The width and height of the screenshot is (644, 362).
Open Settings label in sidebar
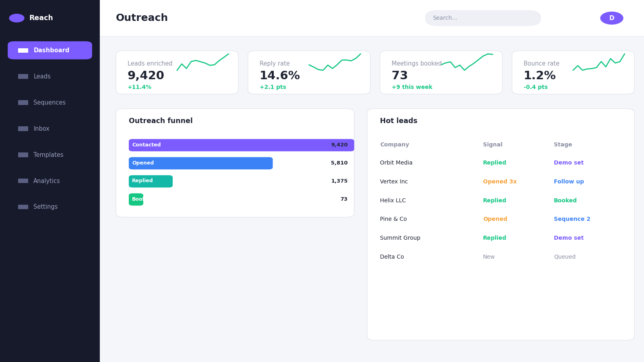(45, 207)
